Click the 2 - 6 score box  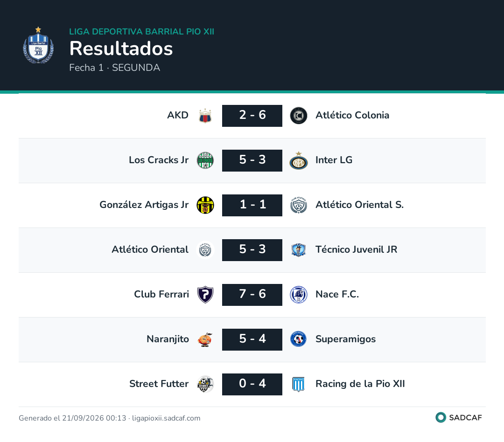tap(252, 116)
